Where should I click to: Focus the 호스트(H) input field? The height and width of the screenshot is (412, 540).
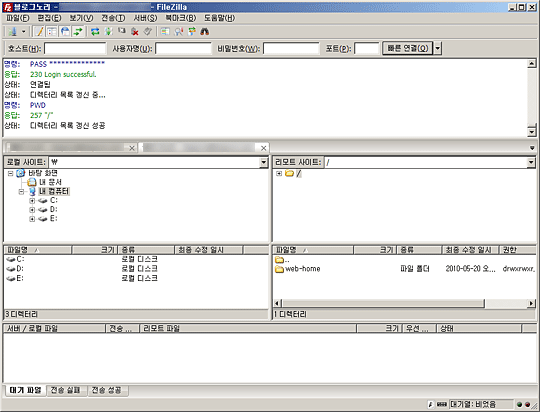click(x=75, y=49)
